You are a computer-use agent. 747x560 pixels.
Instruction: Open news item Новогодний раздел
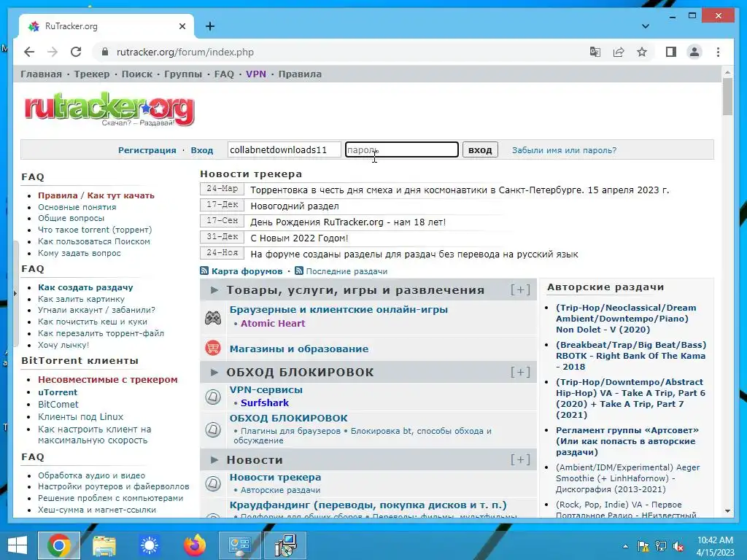click(x=295, y=206)
